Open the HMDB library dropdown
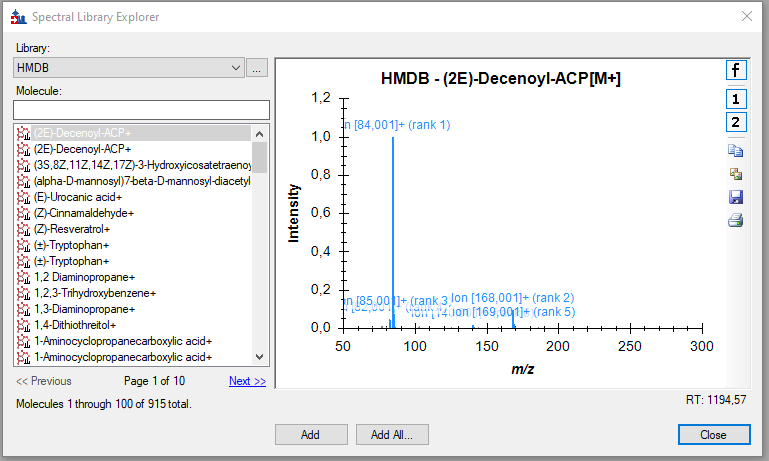 [236, 68]
